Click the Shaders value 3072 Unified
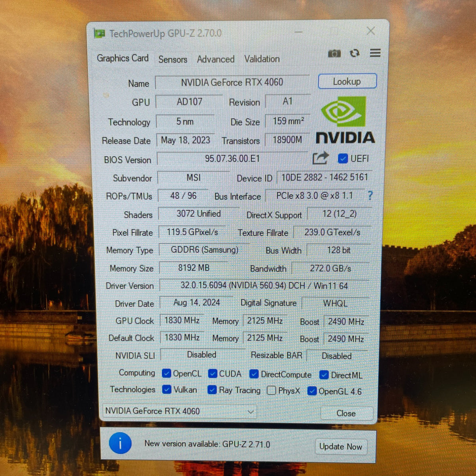This screenshot has height=476, width=476. click(198, 213)
